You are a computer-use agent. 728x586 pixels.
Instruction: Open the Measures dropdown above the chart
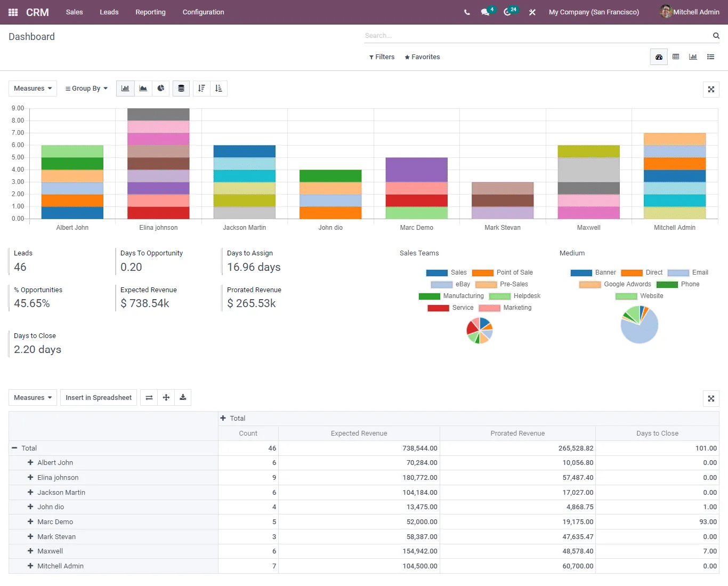[33, 88]
